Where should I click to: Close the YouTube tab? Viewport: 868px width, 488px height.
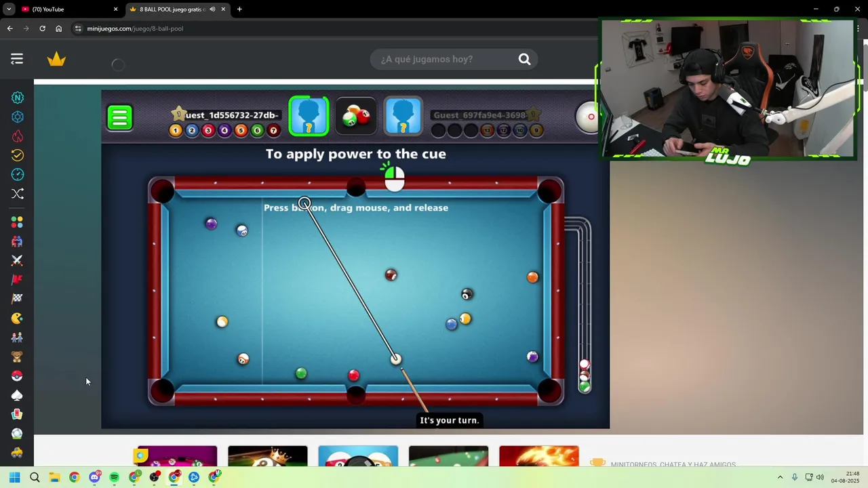(x=115, y=9)
